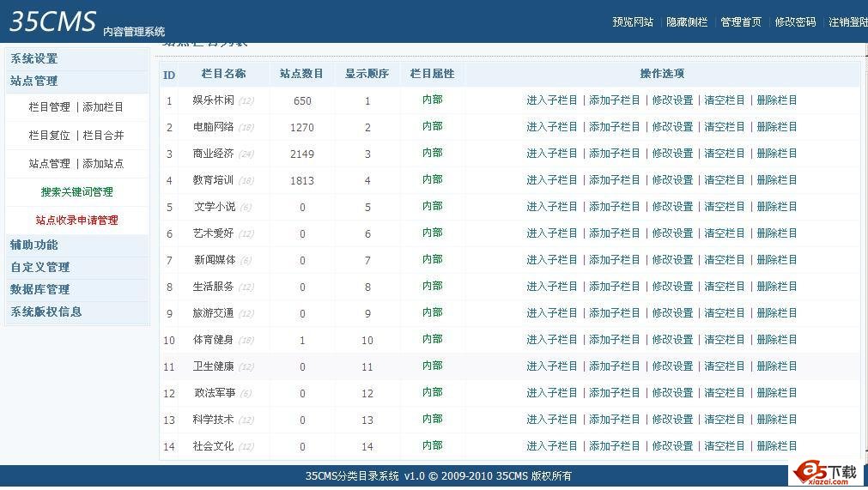Screen dimensions: 868x490
Task: Click the 35CMS logo in the header
Action: 52,21
